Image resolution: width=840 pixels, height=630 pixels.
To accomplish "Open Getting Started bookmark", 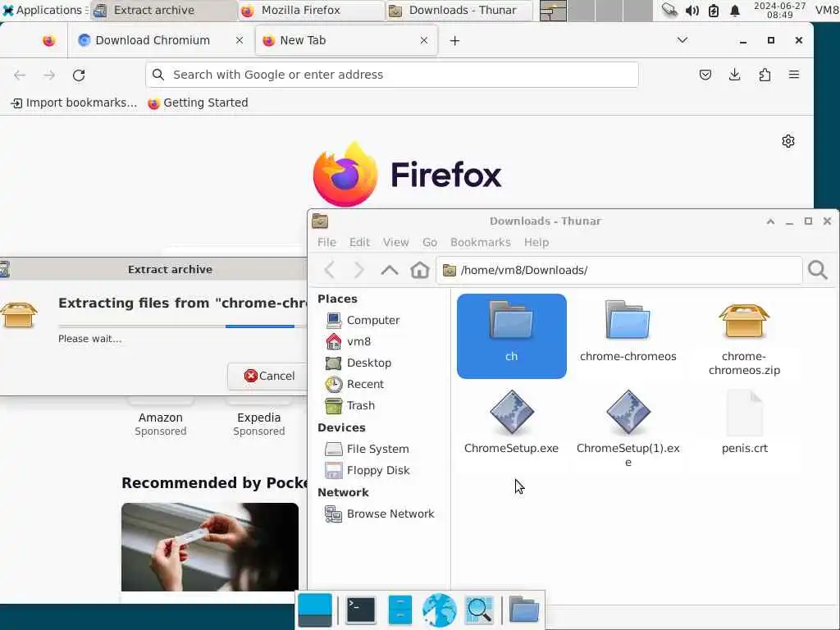I will (x=198, y=103).
